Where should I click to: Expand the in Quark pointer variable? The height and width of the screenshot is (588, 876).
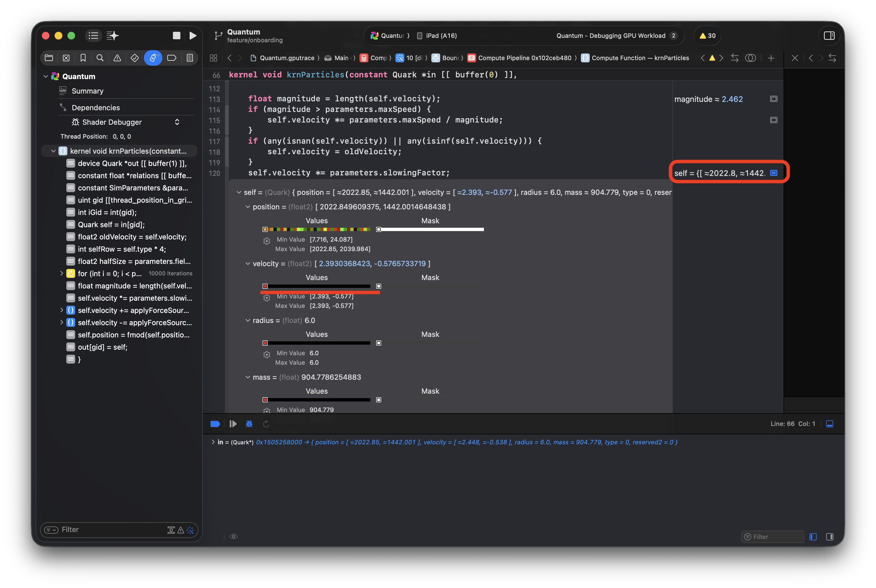click(x=213, y=442)
